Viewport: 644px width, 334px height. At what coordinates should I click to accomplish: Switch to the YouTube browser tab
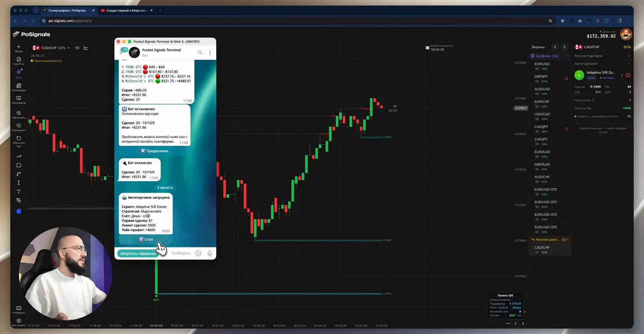coord(126,10)
